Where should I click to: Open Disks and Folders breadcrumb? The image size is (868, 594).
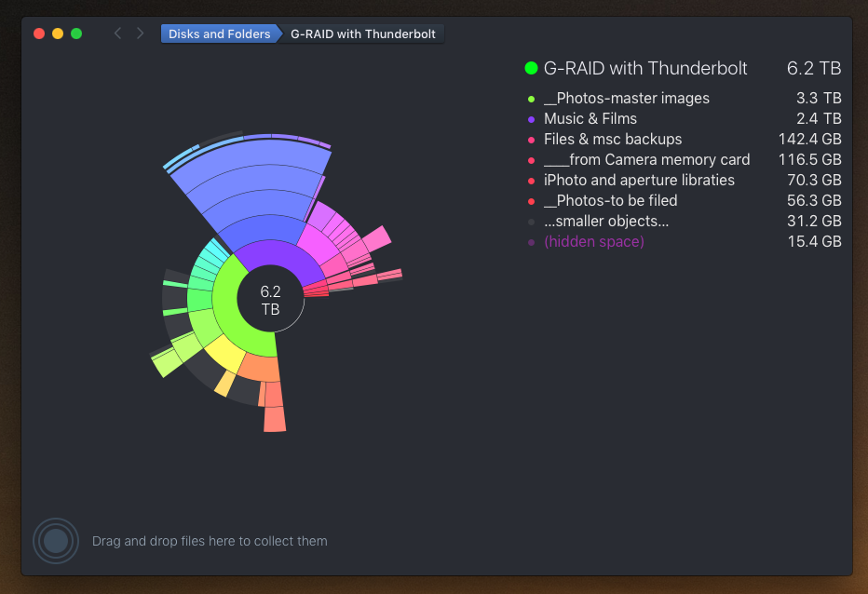click(220, 34)
